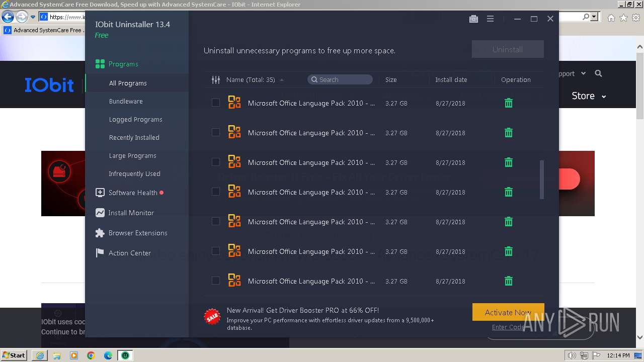Select Infrequently Used in the sidebar
The height and width of the screenshot is (362, 644).
tap(134, 173)
